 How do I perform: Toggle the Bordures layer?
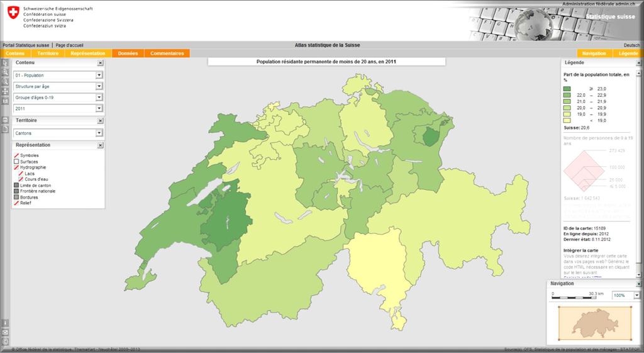pos(16,197)
